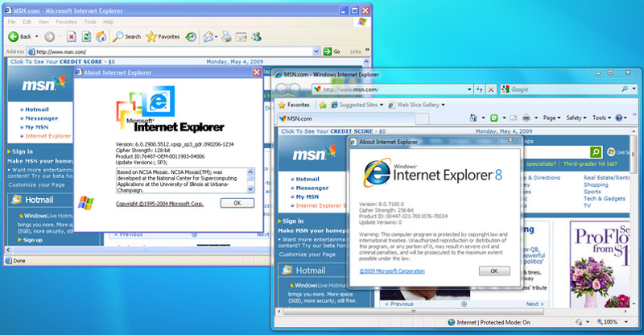Click the green Go button beside the IE6 address bar

(332, 52)
